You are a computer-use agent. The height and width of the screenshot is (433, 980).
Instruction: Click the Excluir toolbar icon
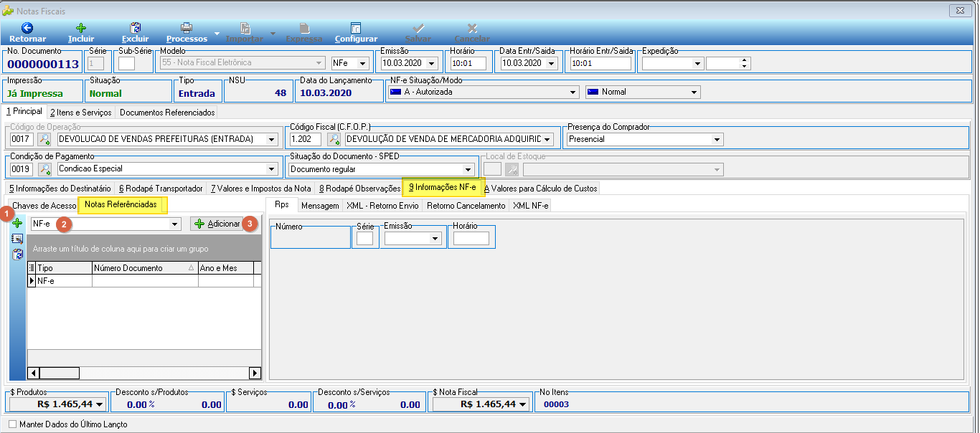point(135,28)
